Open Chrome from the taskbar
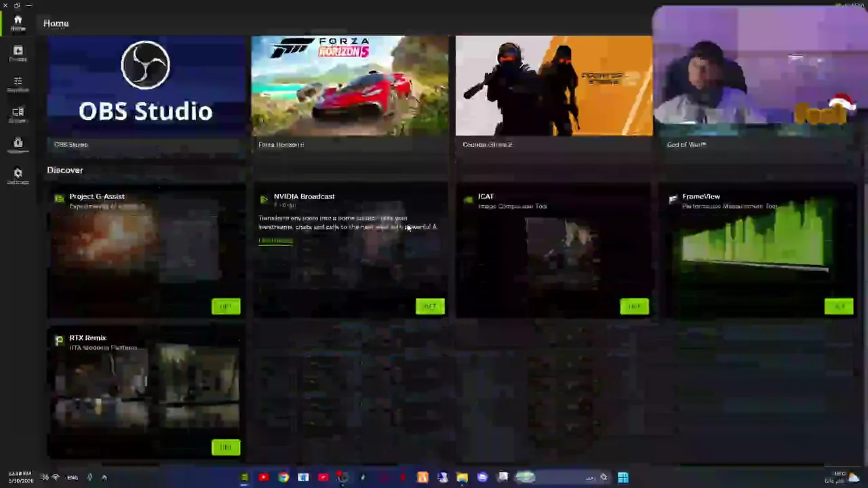 click(x=283, y=477)
